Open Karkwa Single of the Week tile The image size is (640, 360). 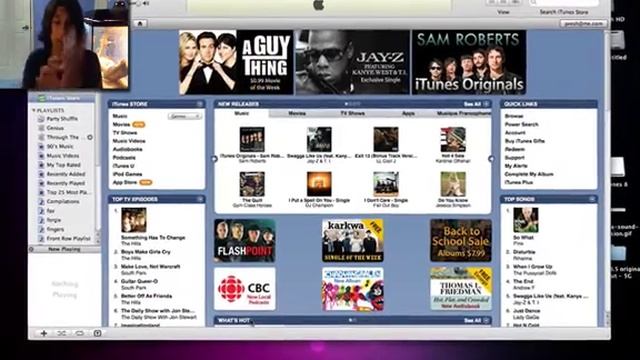tap(353, 240)
